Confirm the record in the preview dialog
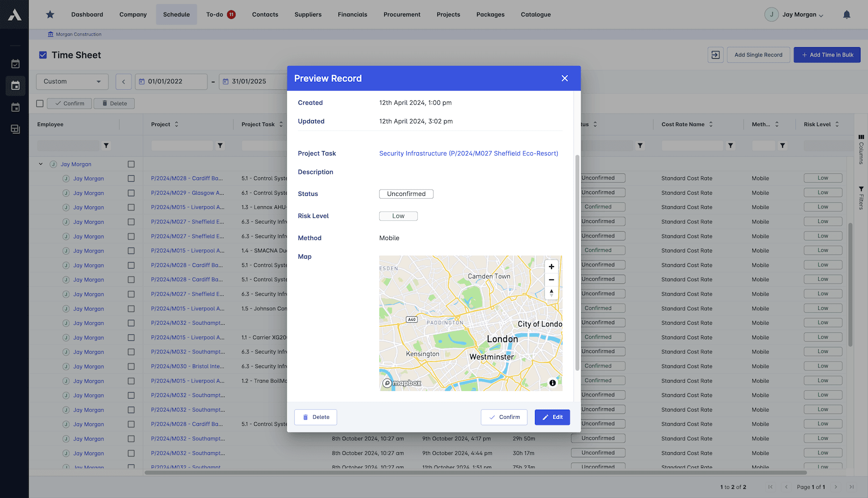 504,417
